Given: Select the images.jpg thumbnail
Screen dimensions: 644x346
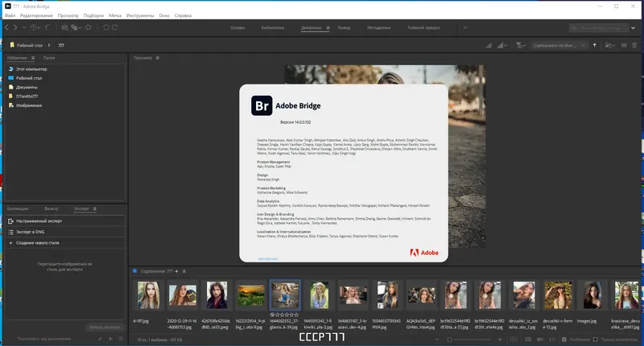Looking at the screenshot, I should (592, 295).
